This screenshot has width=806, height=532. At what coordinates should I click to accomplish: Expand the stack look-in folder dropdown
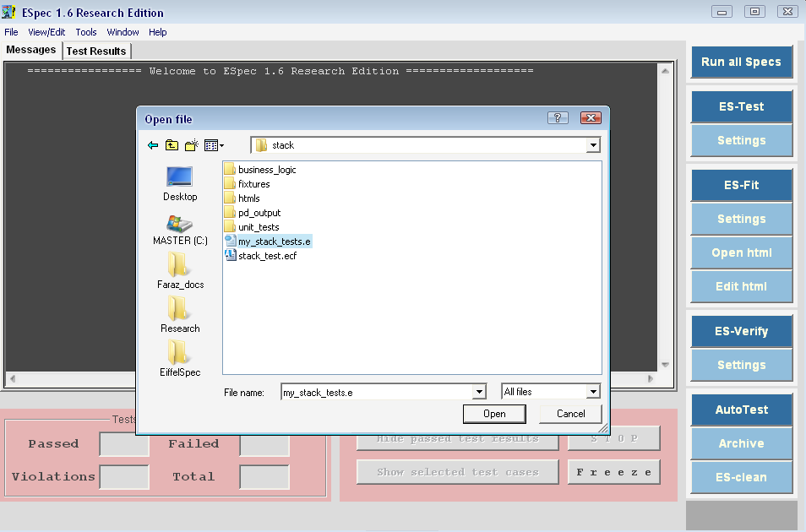593,145
